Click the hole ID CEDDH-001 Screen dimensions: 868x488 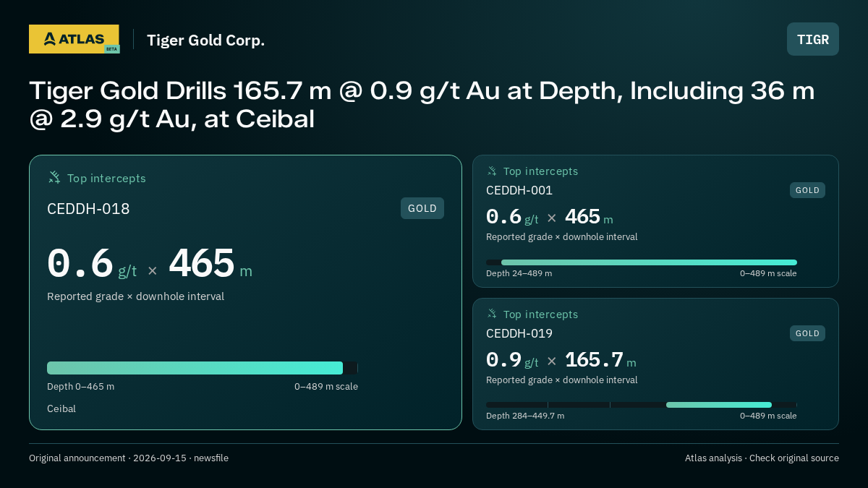click(x=519, y=190)
